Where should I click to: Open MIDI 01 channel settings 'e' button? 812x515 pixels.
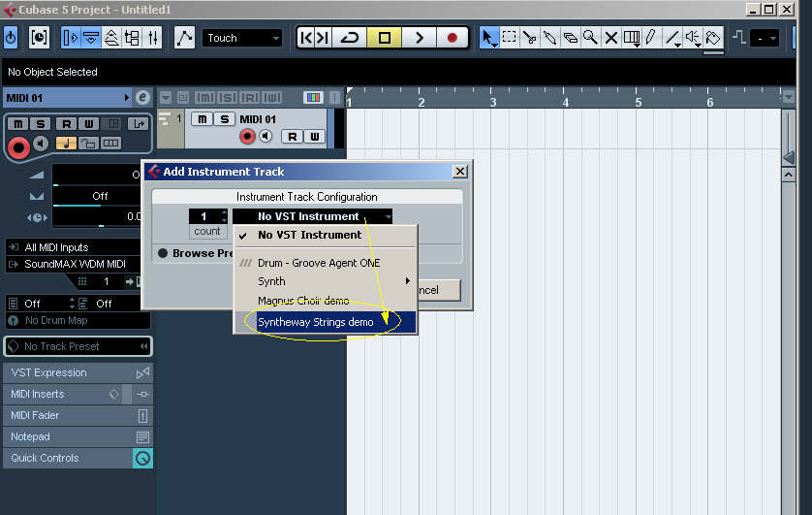[142, 97]
